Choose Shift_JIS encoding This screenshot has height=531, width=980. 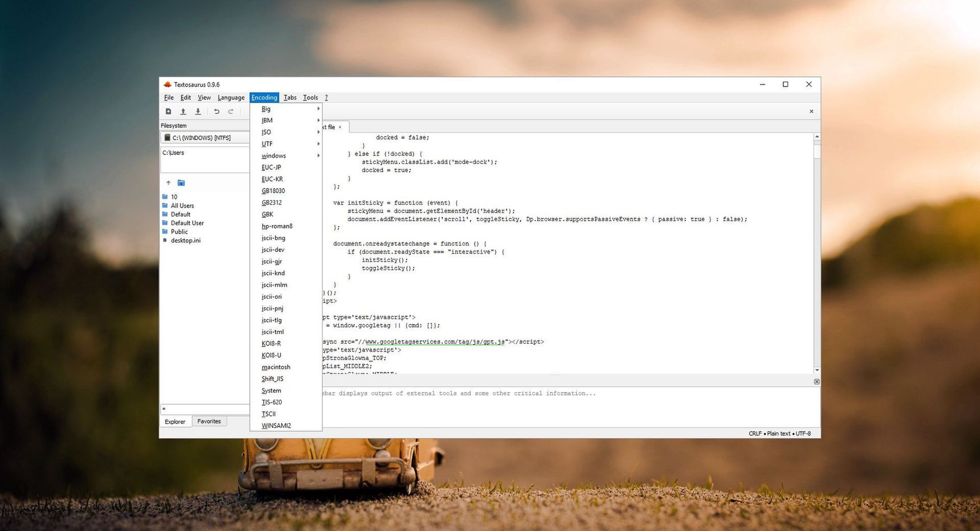286,379
